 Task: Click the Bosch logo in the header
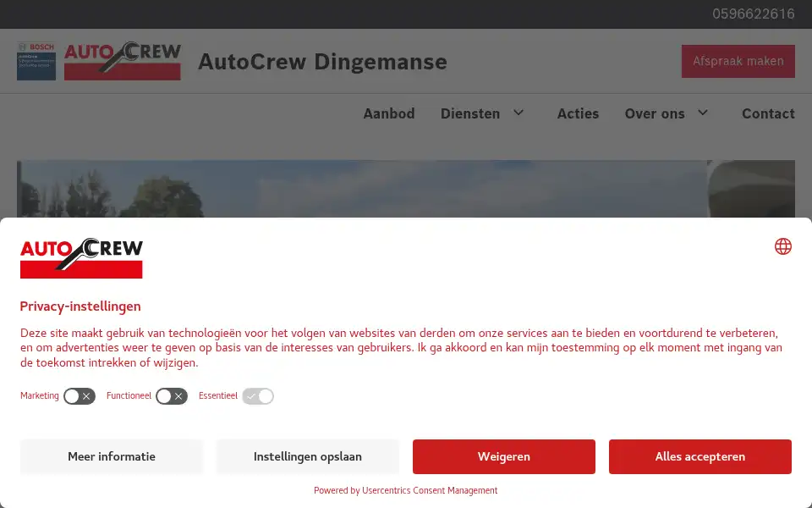coord(36,61)
